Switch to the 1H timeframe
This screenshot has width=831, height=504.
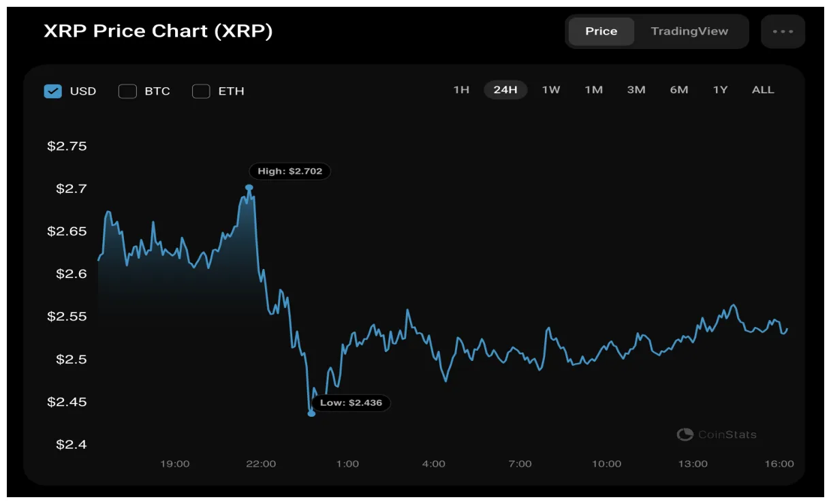[461, 89]
